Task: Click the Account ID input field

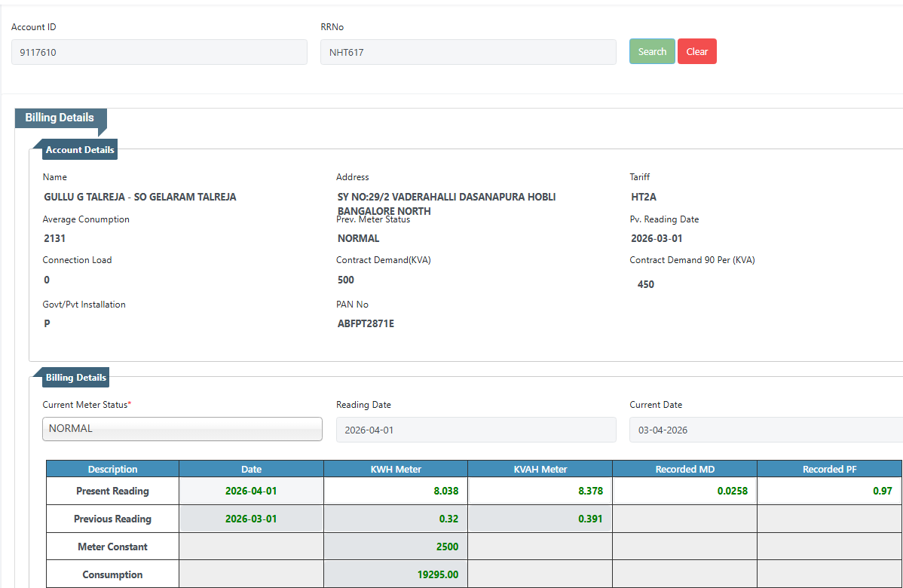Action: [x=159, y=52]
